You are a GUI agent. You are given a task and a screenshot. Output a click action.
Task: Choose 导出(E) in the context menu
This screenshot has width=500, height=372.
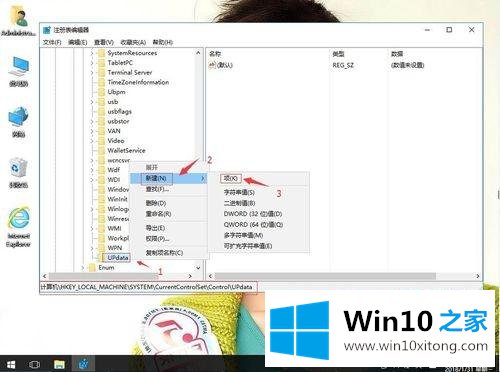tap(168, 228)
